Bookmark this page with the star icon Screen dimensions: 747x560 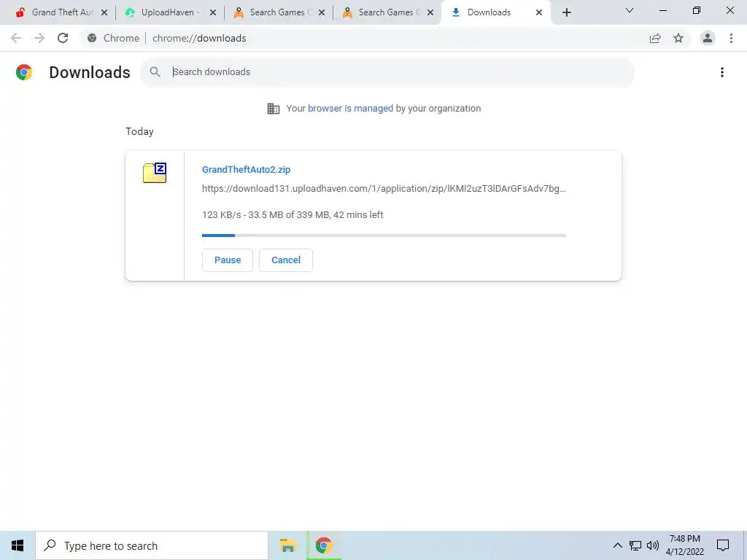[678, 38]
